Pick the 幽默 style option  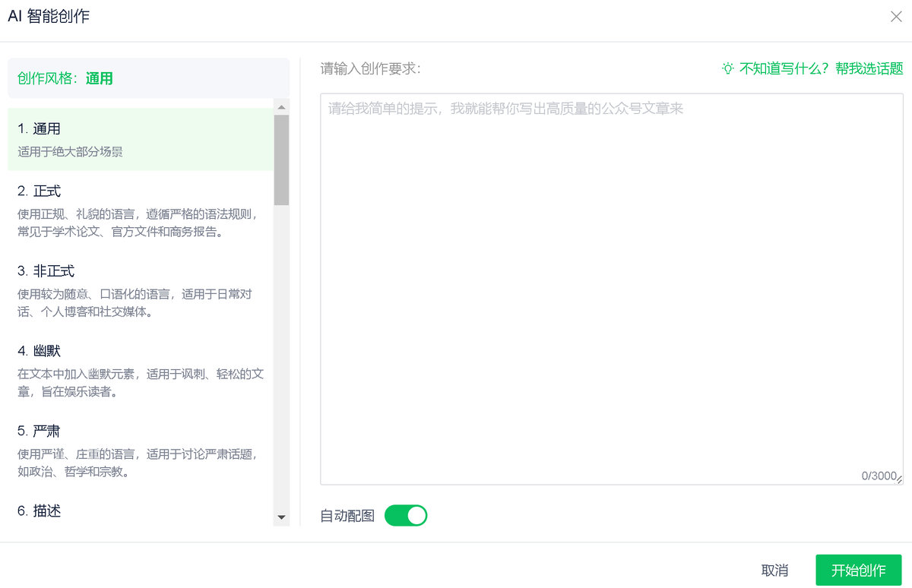coord(141,371)
